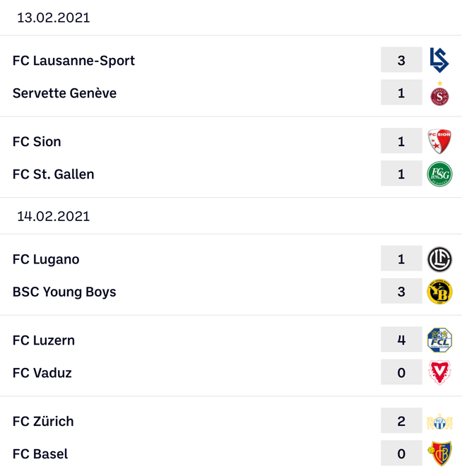
Task: Click the FC Lausanne-Sport club logo
Action: click(x=439, y=60)
